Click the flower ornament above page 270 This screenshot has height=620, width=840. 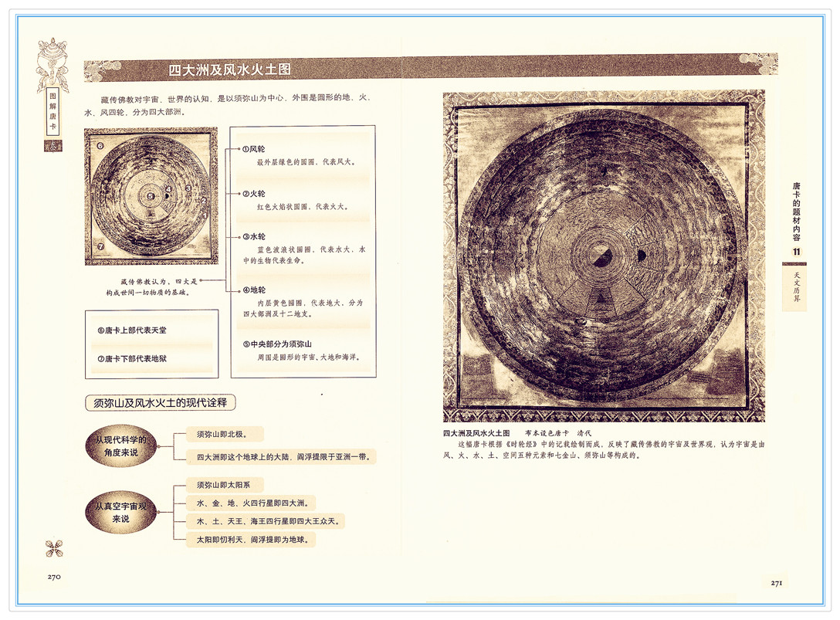click(54, 547)
